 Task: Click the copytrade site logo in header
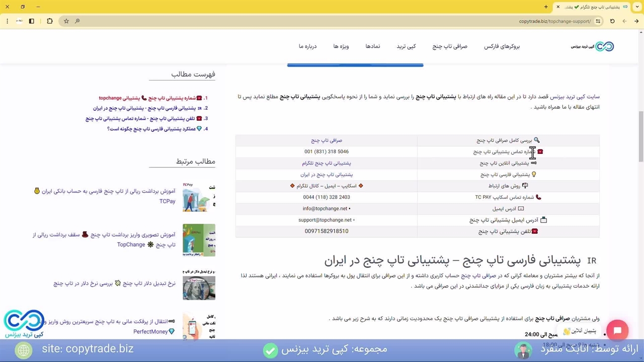[593, 46]
